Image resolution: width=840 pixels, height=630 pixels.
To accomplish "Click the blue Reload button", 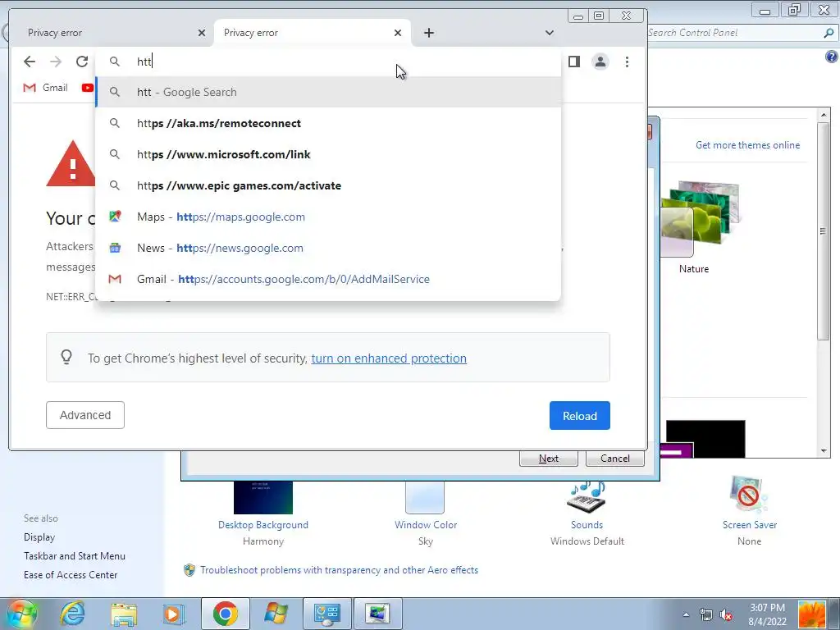I will 580,416.
